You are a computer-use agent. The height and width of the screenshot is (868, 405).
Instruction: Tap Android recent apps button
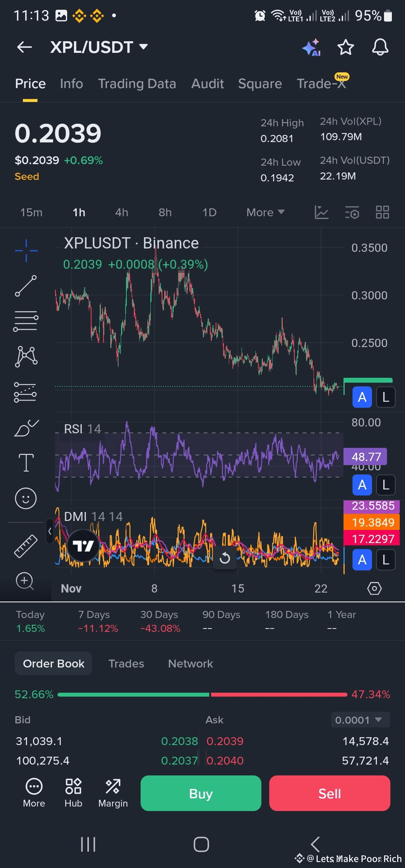point(88,844)
